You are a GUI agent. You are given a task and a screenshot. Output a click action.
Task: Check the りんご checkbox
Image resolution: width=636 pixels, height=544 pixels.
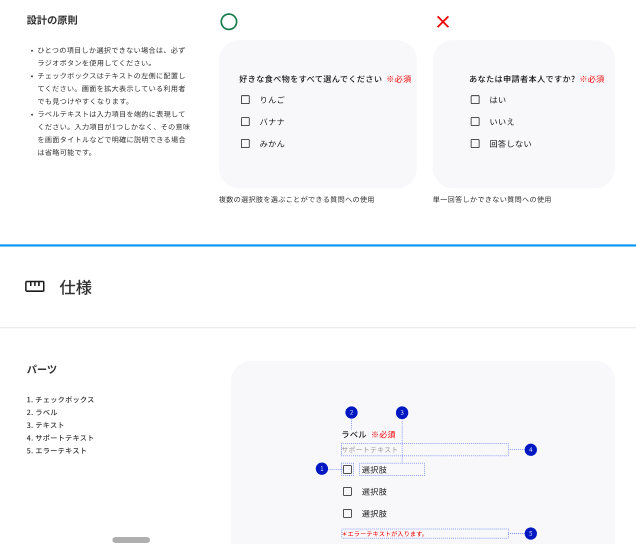(245, 99)
